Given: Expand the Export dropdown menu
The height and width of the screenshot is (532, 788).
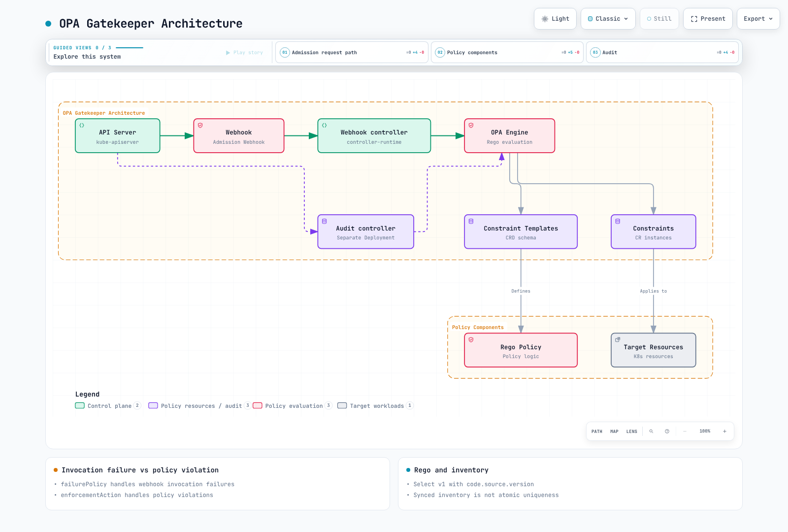Looking at the screenshot, I should coord(758,19).
